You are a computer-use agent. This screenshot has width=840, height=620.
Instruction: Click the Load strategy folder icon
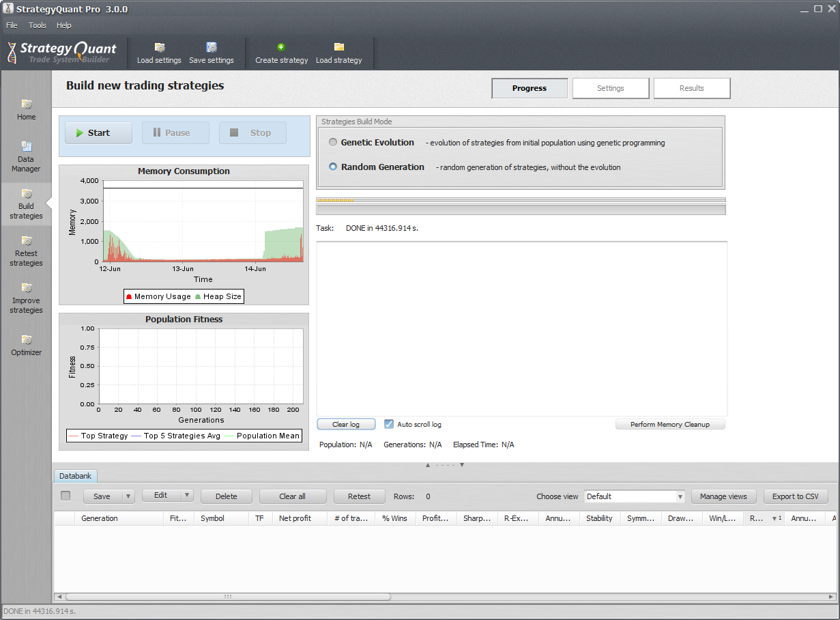(339, 47)
